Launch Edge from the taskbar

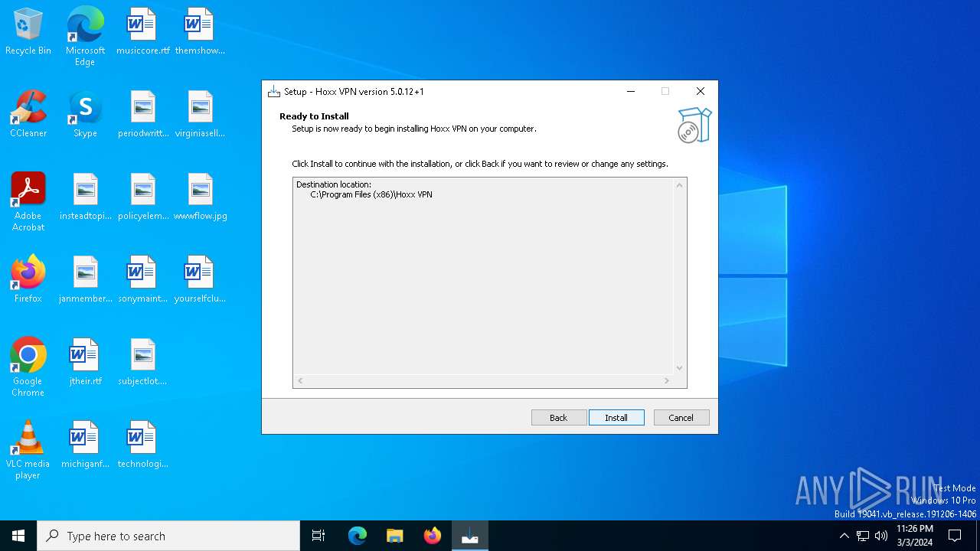tap(358, 536)
